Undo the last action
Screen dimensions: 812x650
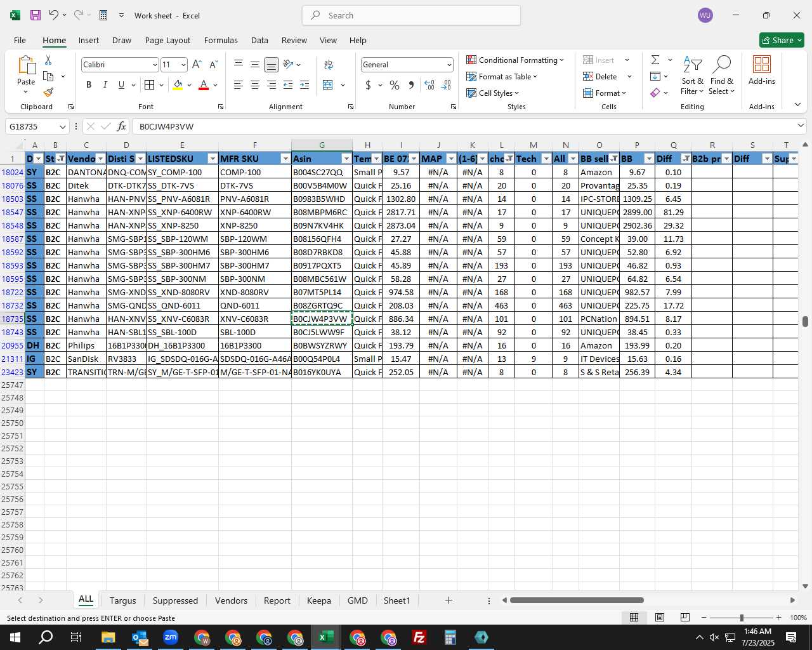(53, 15)
